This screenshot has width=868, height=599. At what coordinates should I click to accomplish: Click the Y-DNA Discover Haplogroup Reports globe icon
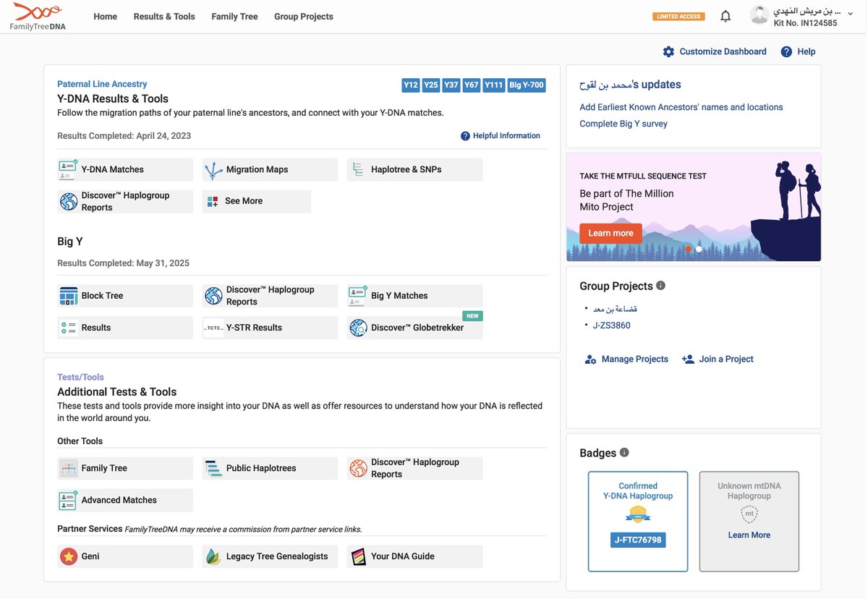tap(69, 202)
